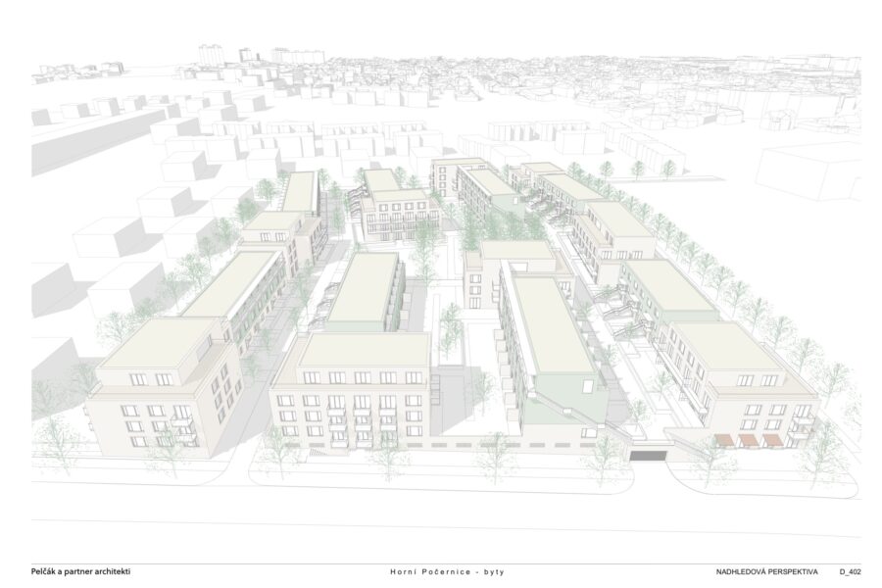Click the "Pelčák a partner architekti" text
882x588 pixels.
[81, 571]
